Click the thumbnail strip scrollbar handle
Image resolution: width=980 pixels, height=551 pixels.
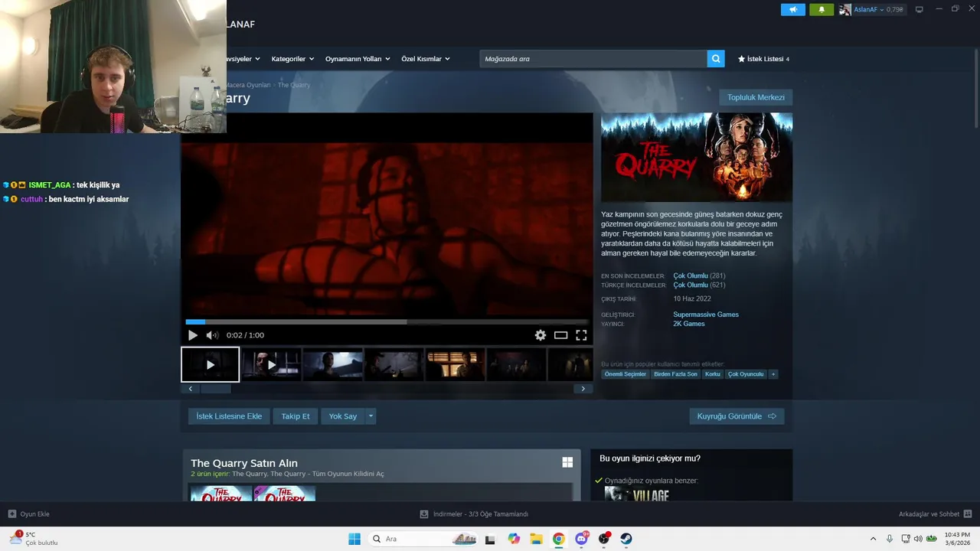click(215, 389)
